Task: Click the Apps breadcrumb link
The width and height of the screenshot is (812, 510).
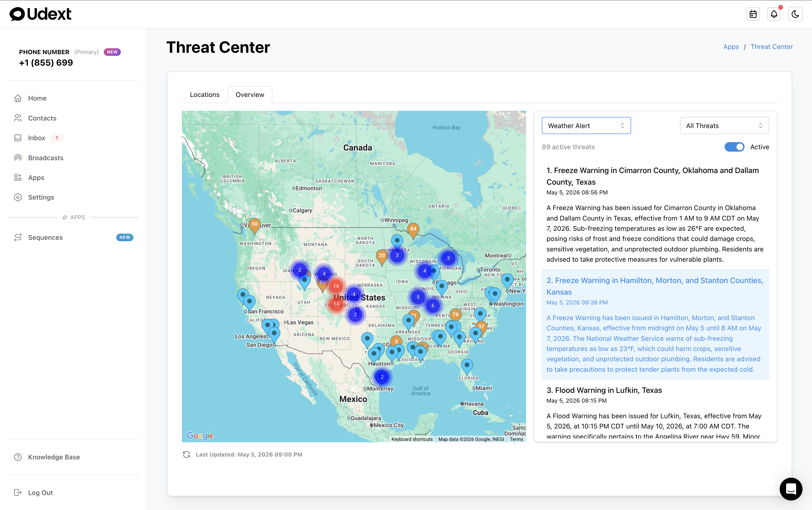Action: coord(731,47)
